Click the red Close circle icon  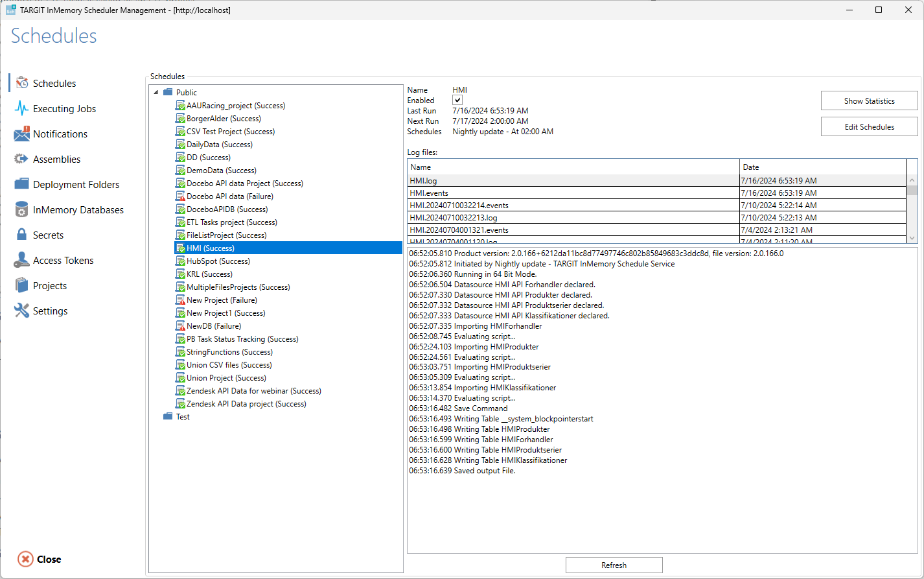(x=25, y=560)
